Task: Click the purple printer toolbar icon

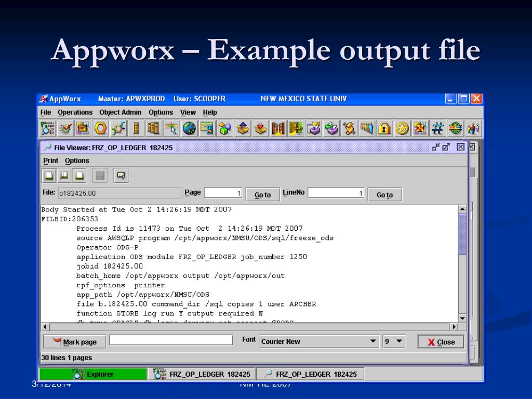Action: 313,129
